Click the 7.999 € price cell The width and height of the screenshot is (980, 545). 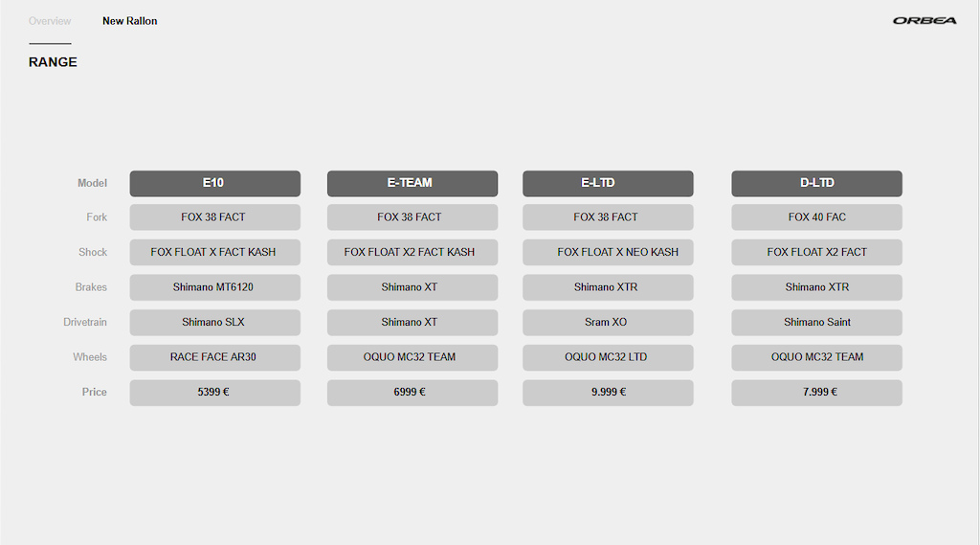[x=817, y=393]
